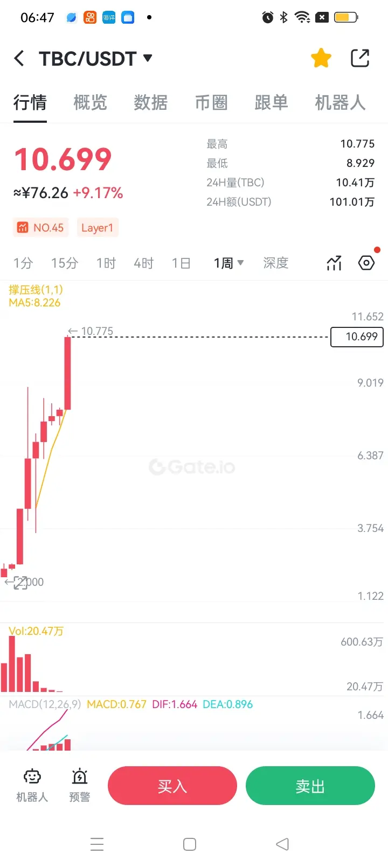Open the robot icon at bottom
The height and width of the screenshot is (868, 388).
tap(32, 785)
